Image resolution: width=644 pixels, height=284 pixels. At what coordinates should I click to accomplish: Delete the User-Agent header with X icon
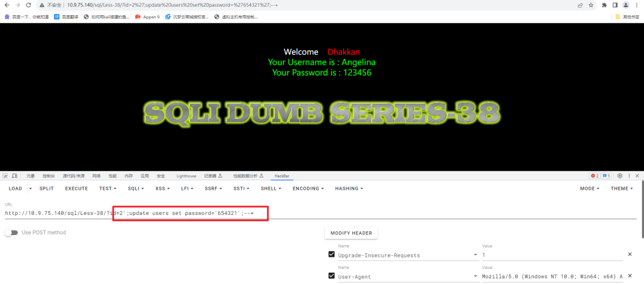(630, 275)
